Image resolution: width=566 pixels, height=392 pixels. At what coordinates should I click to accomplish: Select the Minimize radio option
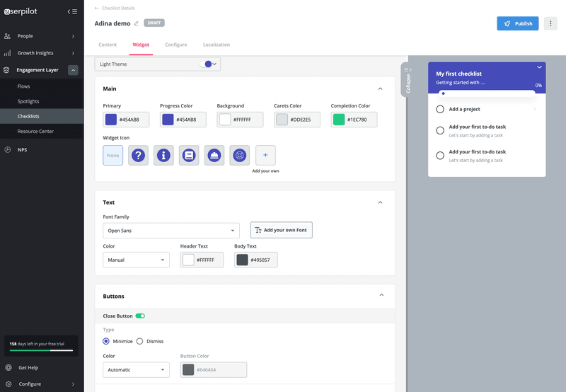107,341
